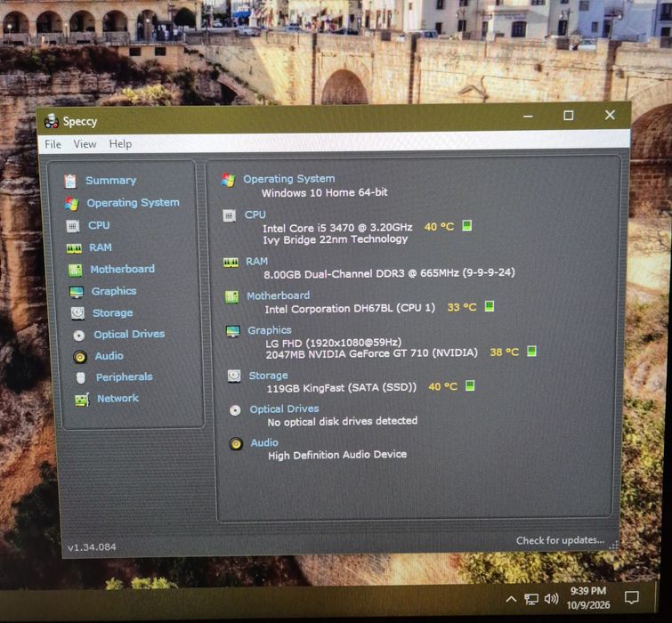The image size is (672, 623).
Task: Click the green CPU temperature indicator icon
Action: point(467,225)
